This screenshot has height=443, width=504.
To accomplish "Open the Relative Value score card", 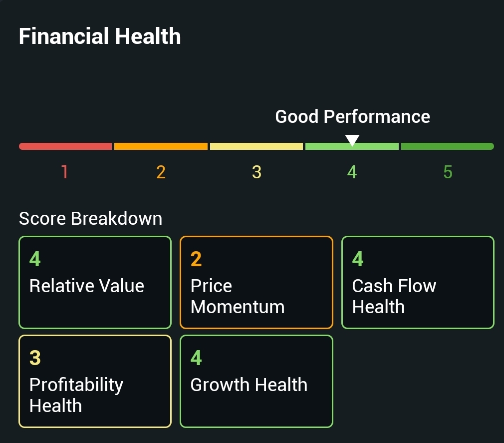I will coord(95,282).
